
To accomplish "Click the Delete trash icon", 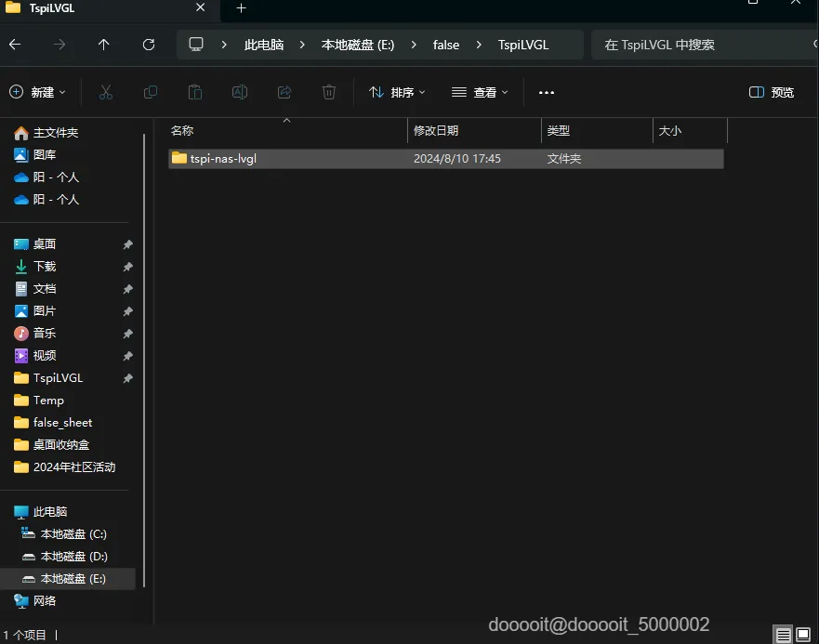I will click(x=329, y=92).
